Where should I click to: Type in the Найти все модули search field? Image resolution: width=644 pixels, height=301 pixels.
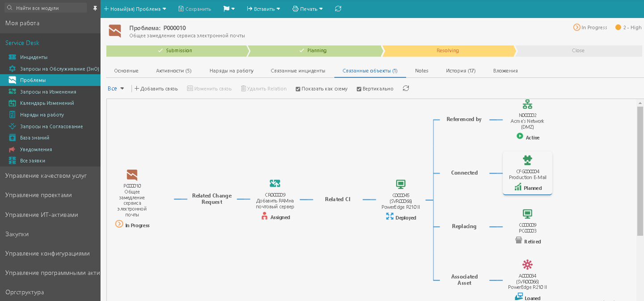(45, 7)
